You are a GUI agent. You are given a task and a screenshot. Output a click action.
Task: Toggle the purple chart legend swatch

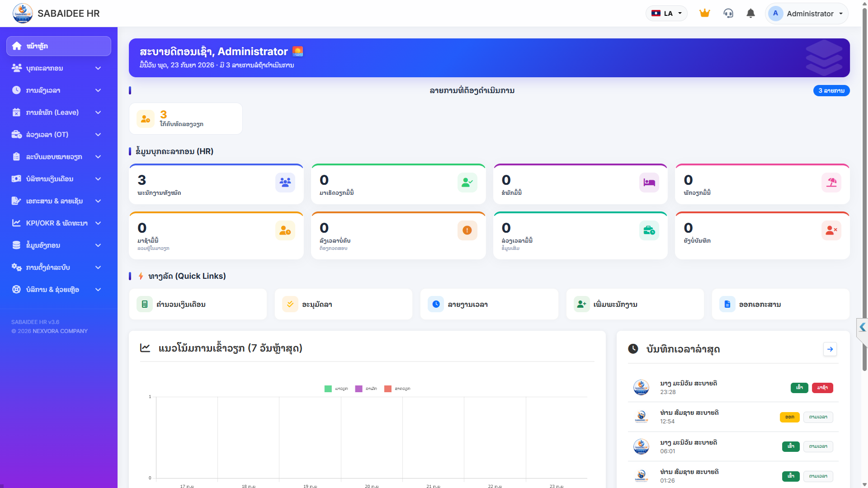(359, 389)
